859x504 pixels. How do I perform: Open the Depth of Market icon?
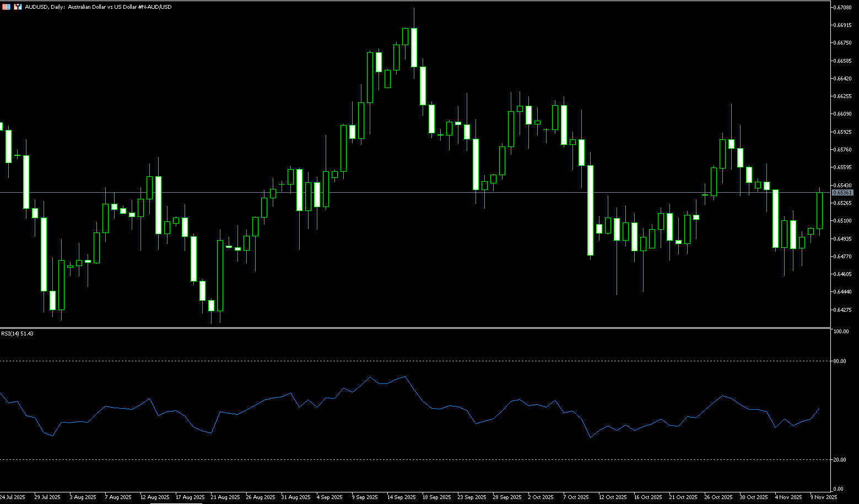[x=18, y=7]
